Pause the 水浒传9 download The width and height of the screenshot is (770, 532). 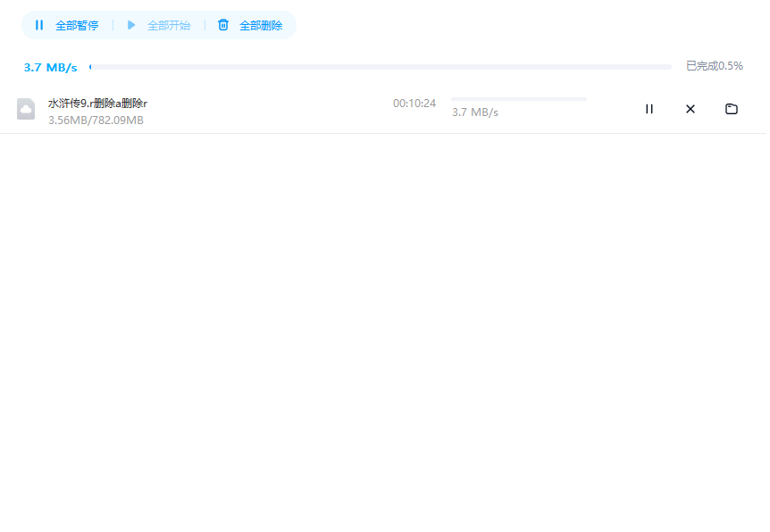(649, 109)
